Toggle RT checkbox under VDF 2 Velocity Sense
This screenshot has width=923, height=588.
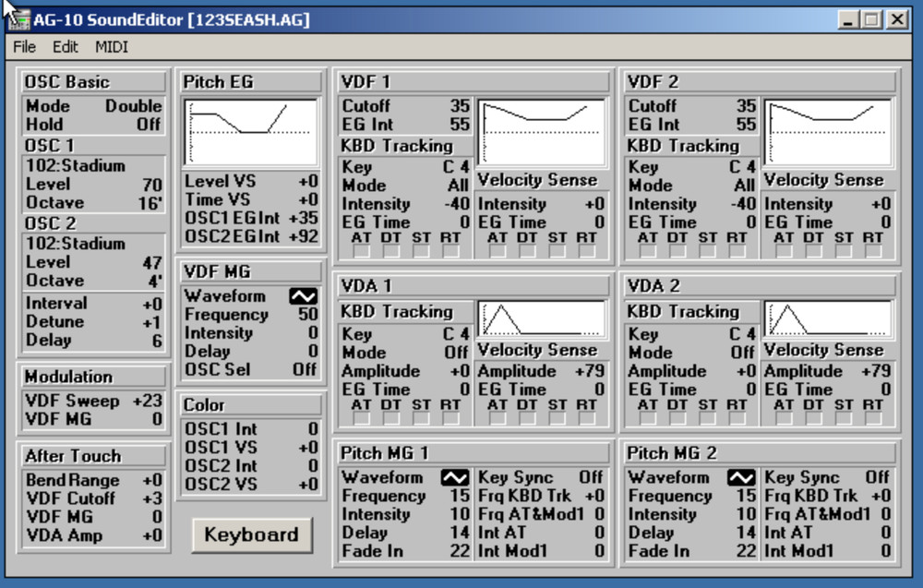(872, 252)
